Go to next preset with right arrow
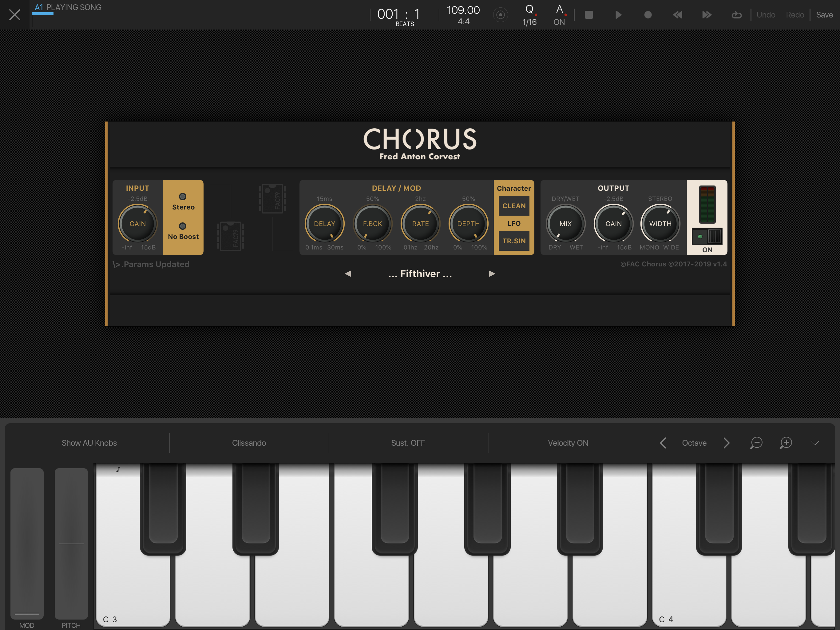 pyautogui.click(x=492, y=273)
